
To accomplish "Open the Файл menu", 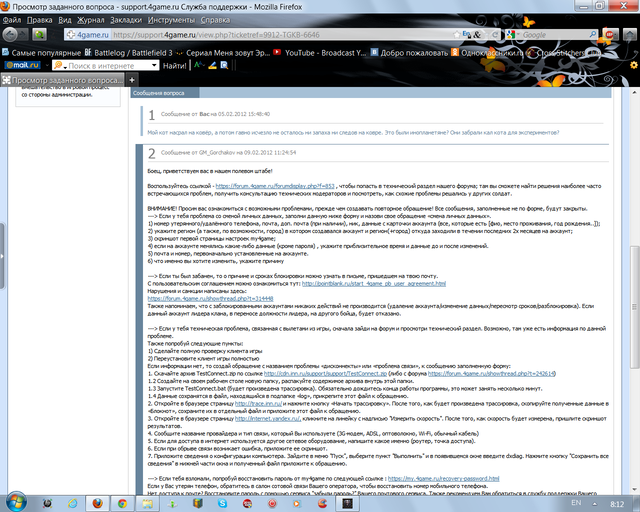I will 11,20.
